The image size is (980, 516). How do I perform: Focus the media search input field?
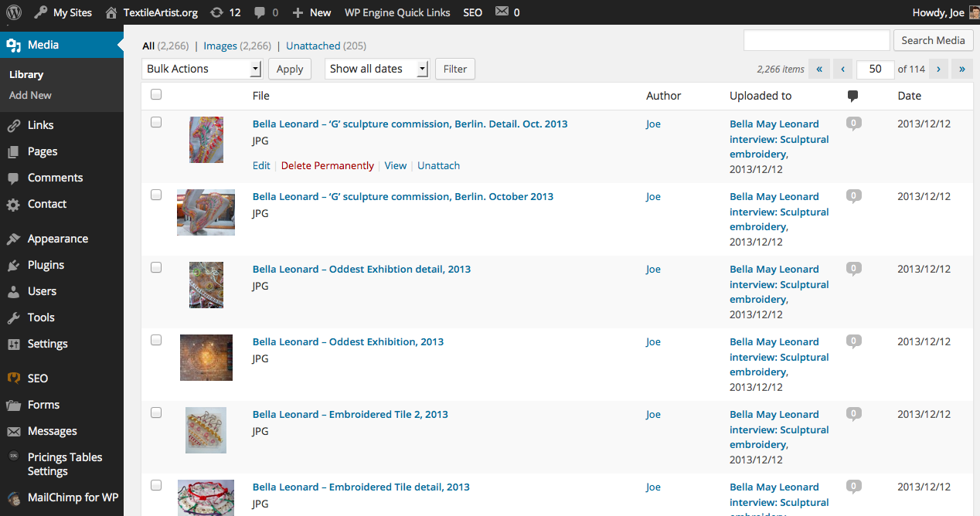817,40
